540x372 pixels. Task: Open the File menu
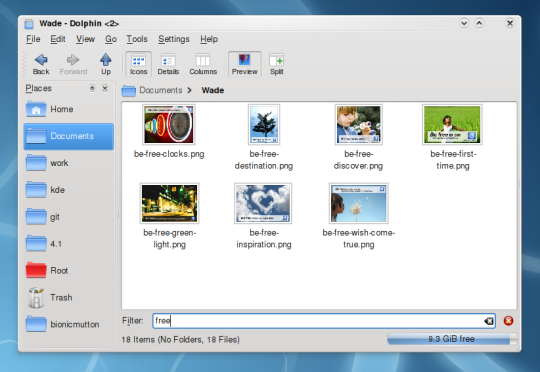tap(33, 39)
